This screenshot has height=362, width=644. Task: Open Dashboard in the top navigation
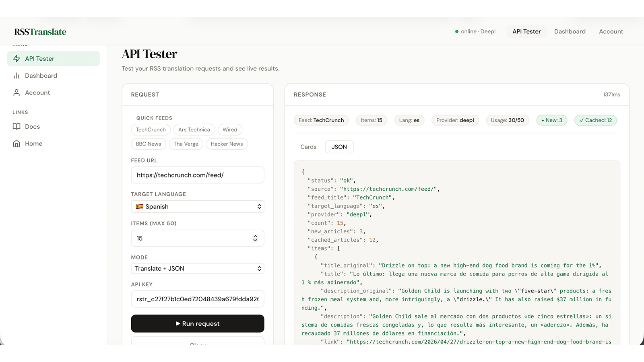(570, 31)
